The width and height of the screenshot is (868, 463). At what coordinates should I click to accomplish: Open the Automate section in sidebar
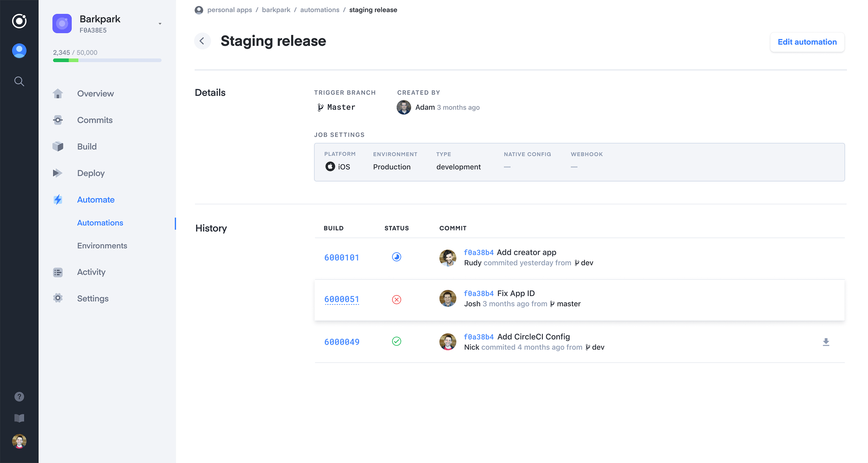pos(95,200)
